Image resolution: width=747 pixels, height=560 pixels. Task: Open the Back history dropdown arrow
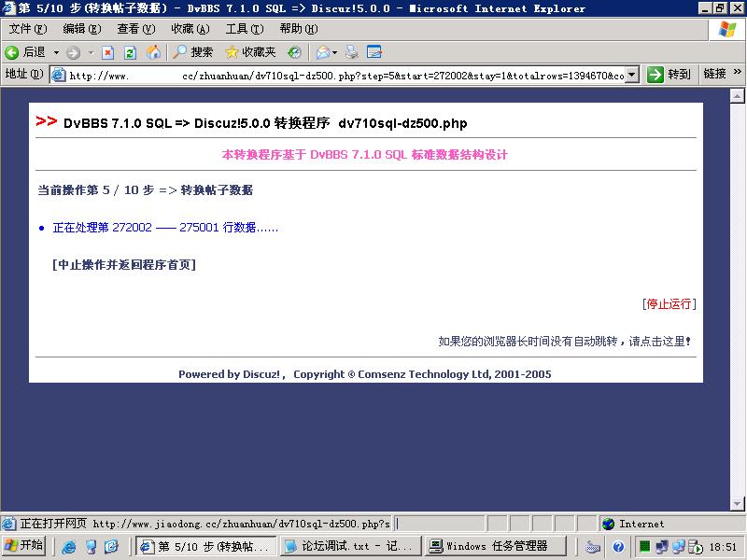[x=56, y=52]
